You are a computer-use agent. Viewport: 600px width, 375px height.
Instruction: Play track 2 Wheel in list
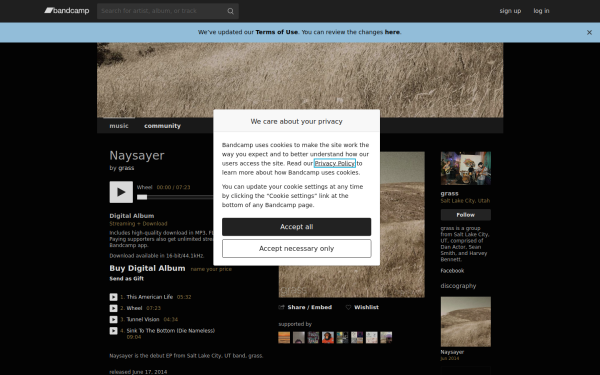tap(113, 308)
